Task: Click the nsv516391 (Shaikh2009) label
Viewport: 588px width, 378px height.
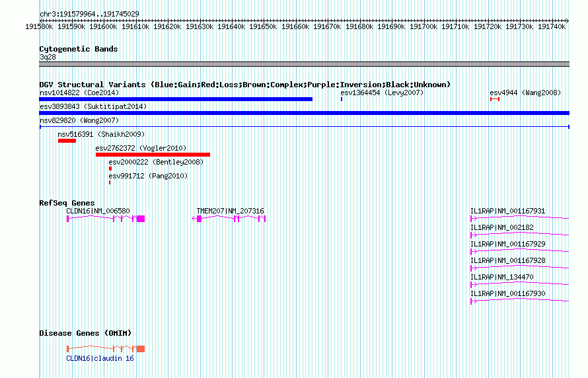Action: pos(101,134)
